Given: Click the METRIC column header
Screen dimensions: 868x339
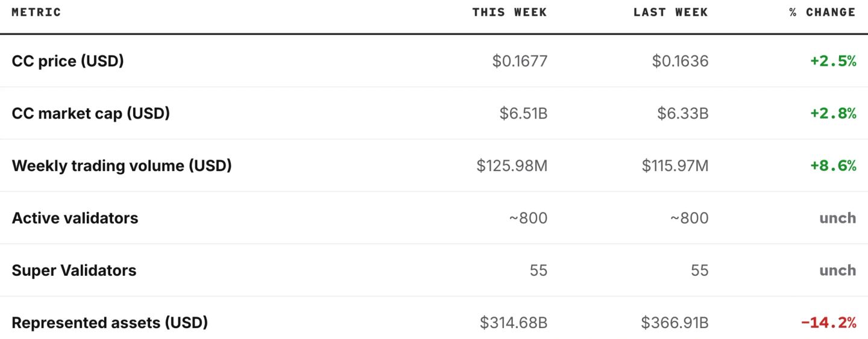Looking at the screenshot, I should [36, 12].
